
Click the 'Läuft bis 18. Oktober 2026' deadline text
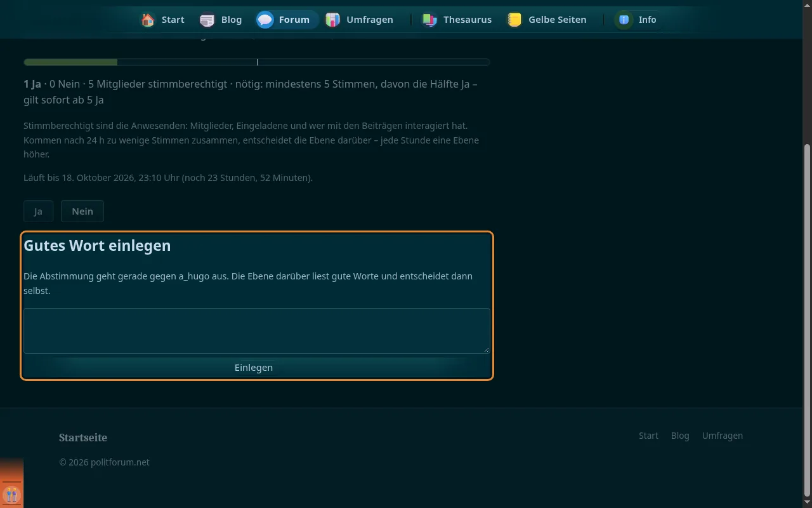point(168,178)
